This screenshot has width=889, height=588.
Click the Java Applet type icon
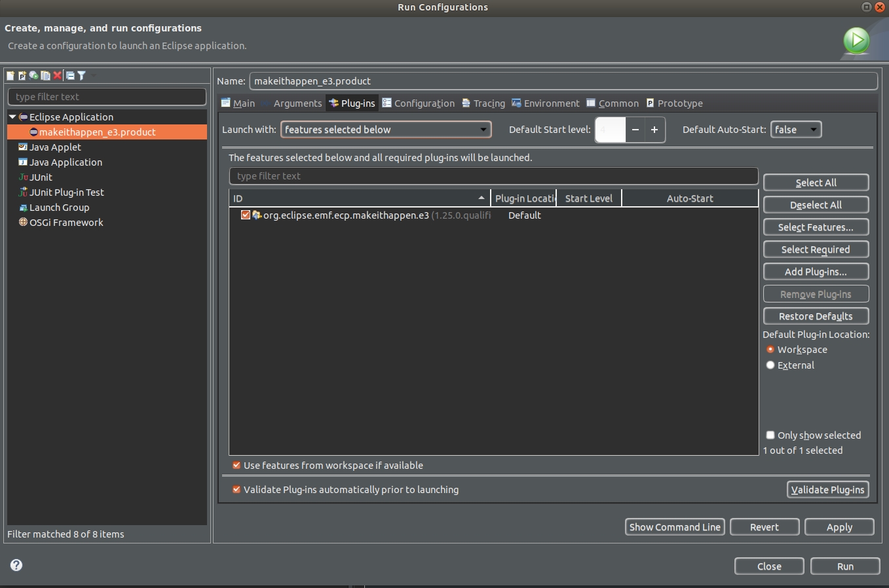click(23, 147)
